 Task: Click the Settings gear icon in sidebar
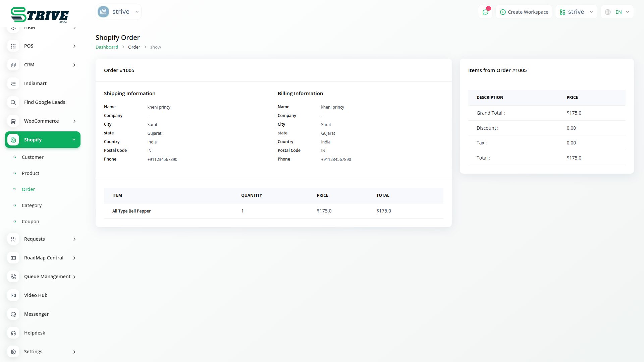click(x=13, y=352)
